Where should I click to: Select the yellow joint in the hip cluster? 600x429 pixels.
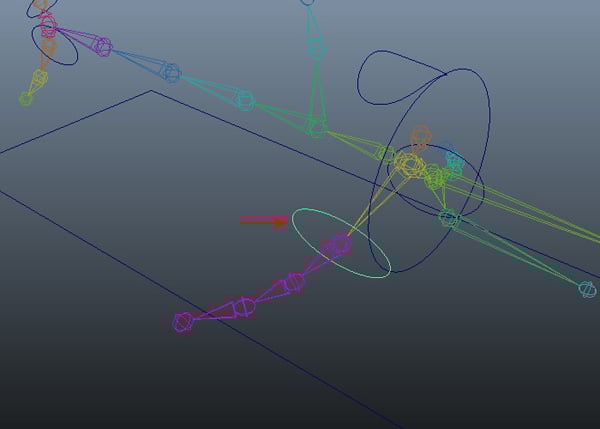pyautogui.click(x=410, y=164)
